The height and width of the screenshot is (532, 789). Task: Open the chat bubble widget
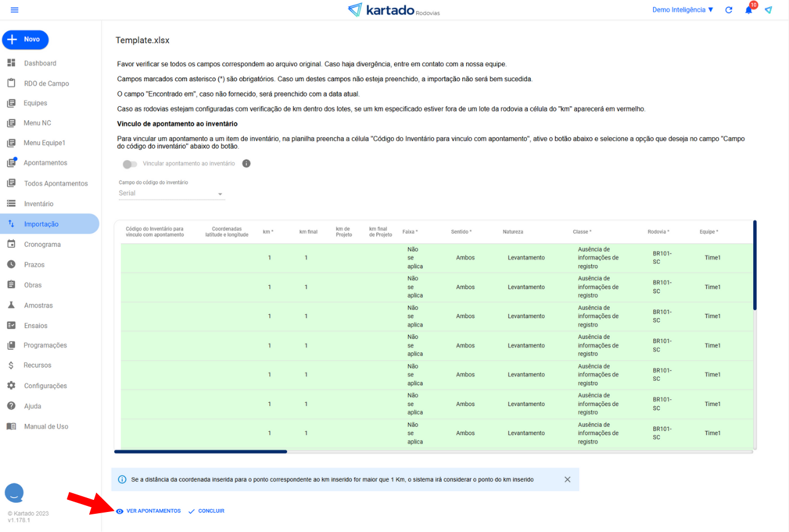coord(14,493)
